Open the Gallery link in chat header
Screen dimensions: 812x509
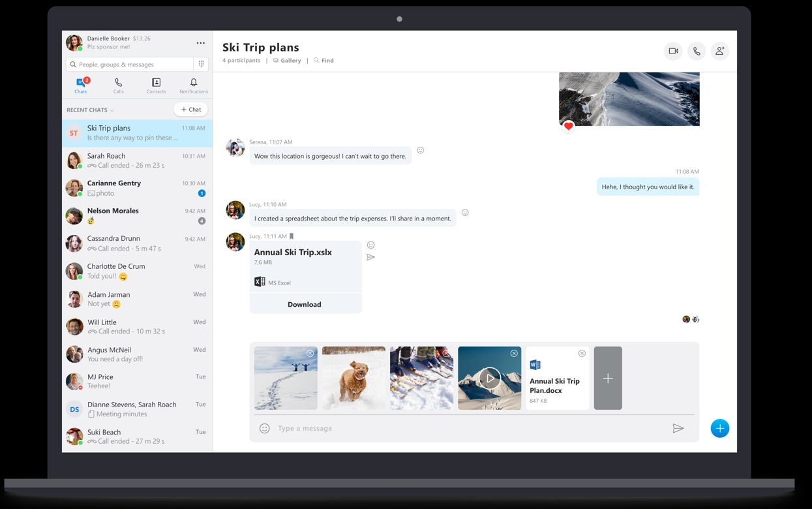(x=287, y=61)
